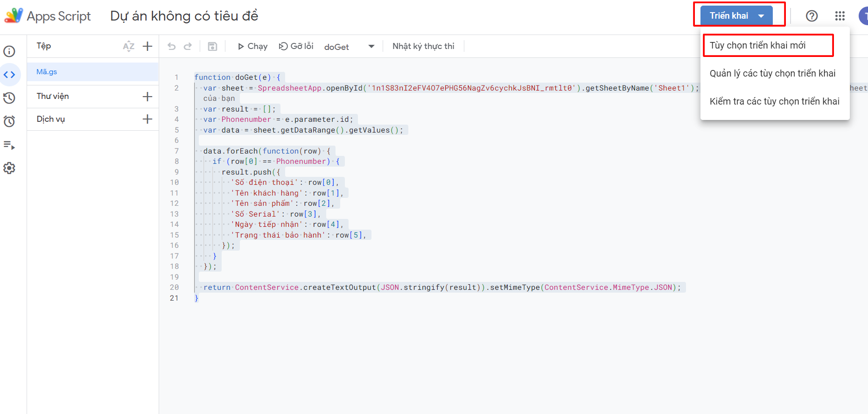868x414 pixels.
Task: Click the 'Ngày tiếp nhận' row[4] line
Action: pos(287,225)
